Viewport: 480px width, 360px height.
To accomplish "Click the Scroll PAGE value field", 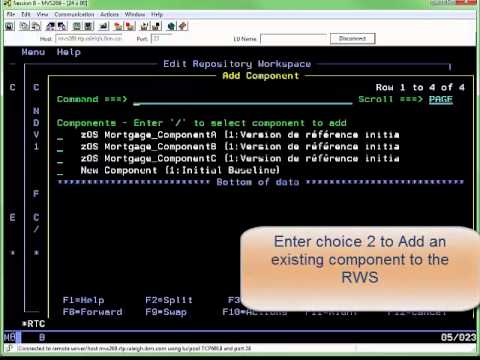I will [x=441, y=99].
